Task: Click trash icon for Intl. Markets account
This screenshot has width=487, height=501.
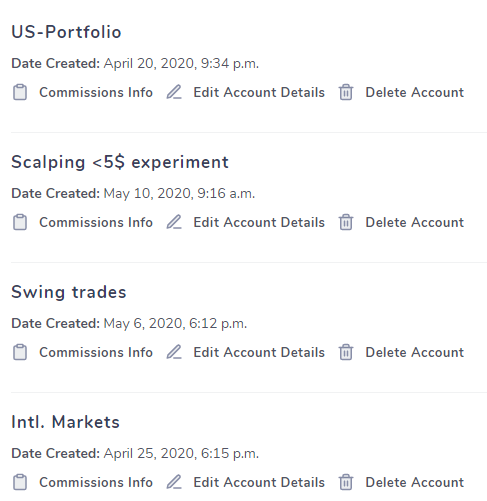Action: click(x=346, y=482)
